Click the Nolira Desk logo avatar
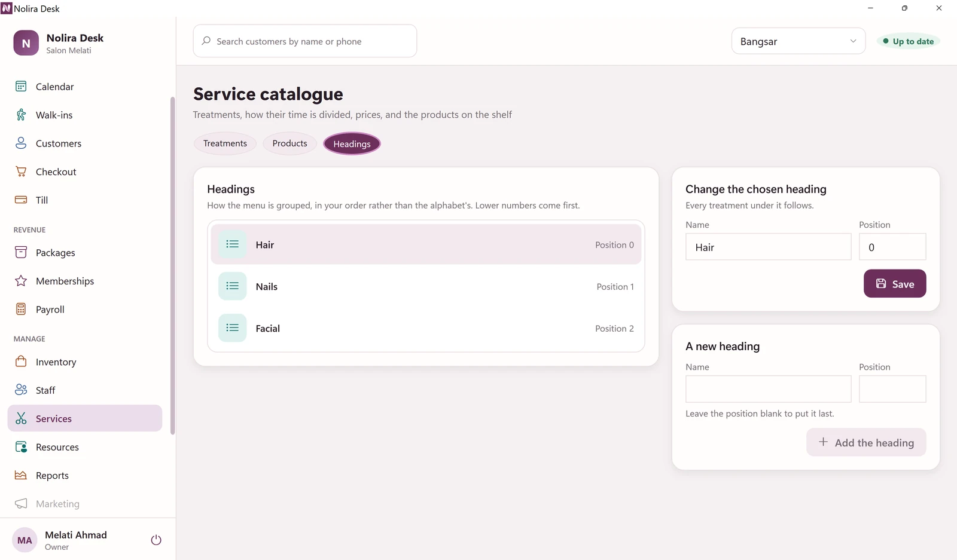The height and width of the screenshot is (560, 957). click(x=26, y=43)
